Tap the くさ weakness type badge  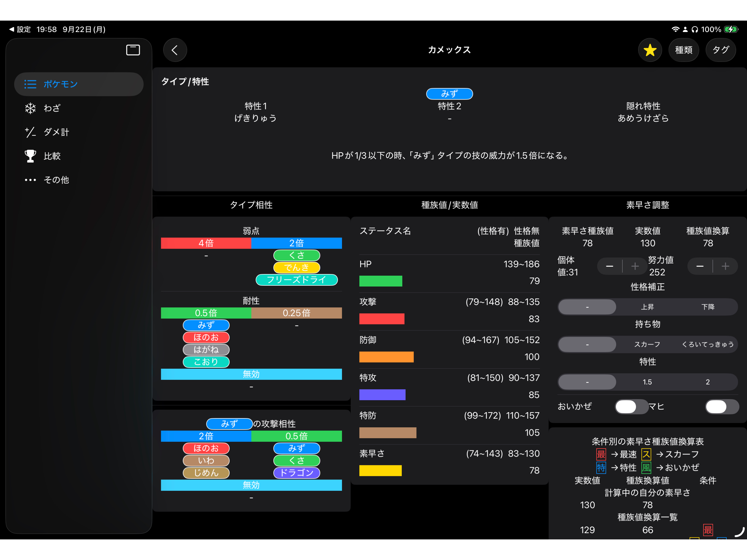tap(296, 255)
